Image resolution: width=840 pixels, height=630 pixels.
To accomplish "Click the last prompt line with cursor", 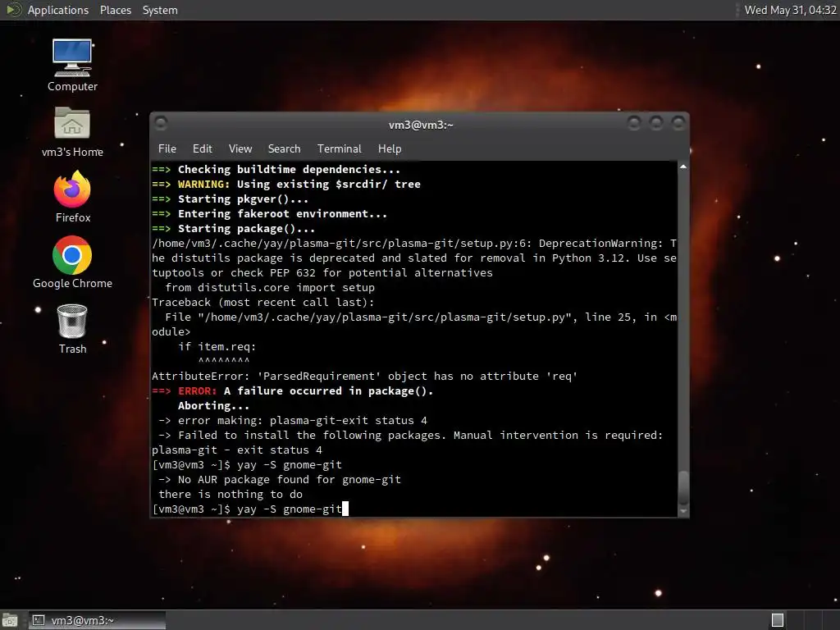I will click(x=250, y=509).
